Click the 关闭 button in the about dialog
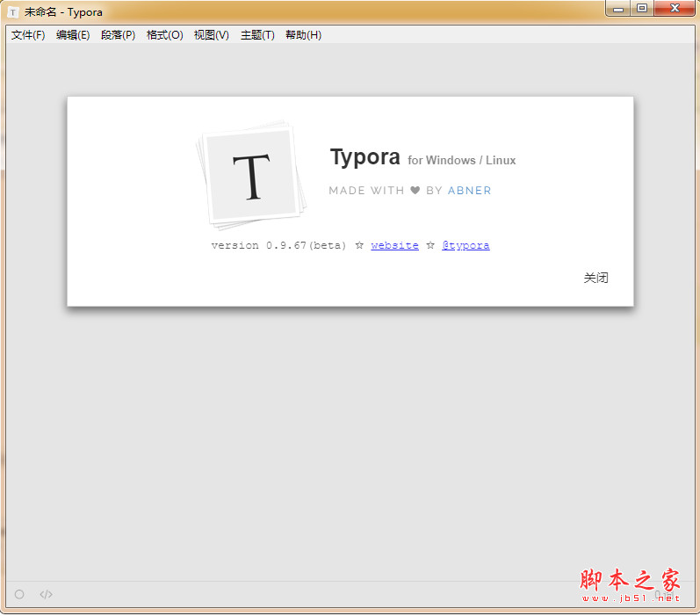Image resolution: width=700 pixels, height=616 pixels. pos(595,278)
